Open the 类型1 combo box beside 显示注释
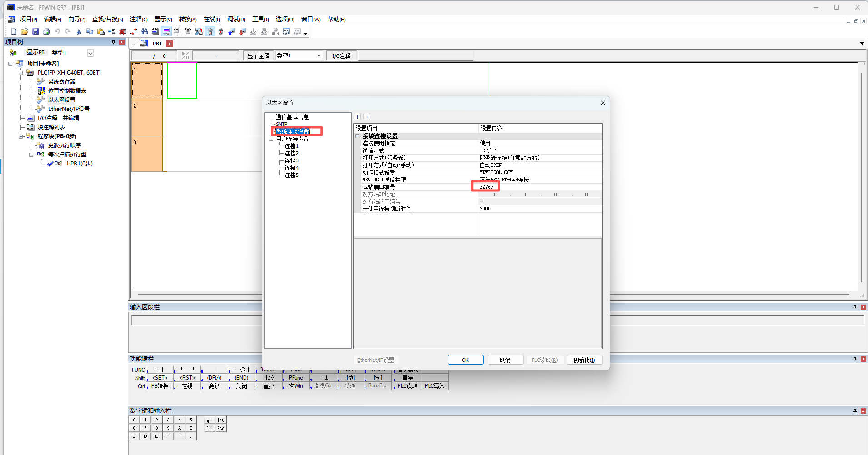Viewport: 868px width, 455px height. tap(319, 55)
